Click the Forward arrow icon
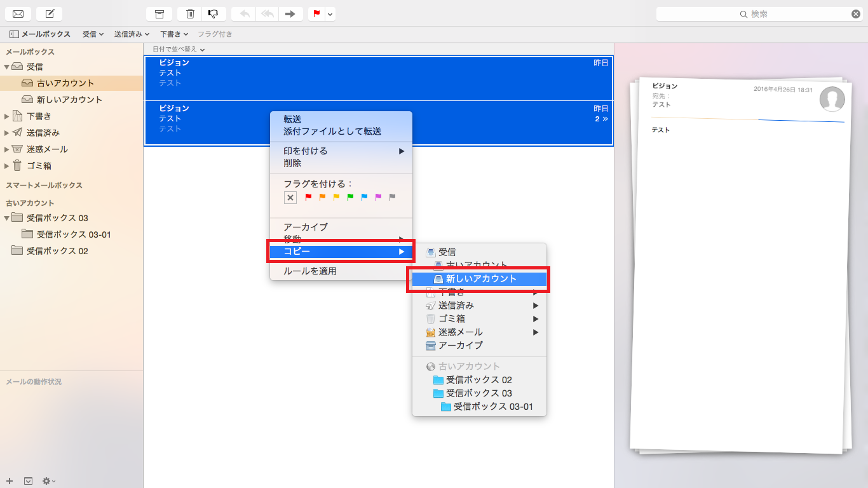The image size is (868, 488). (290, 14)
